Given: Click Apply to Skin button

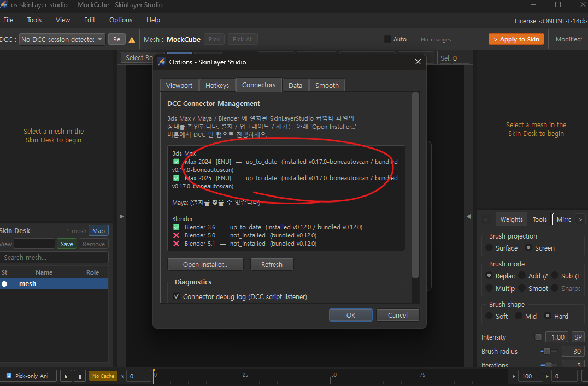Looking at the screenshot, I should click(516, 39).
